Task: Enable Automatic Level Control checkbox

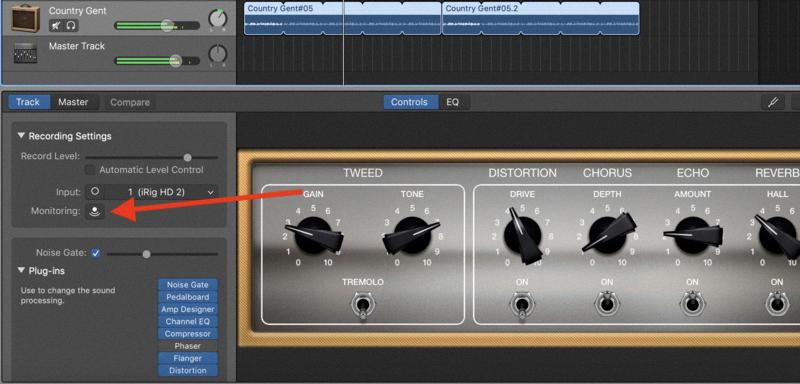Action: point(90,170)
